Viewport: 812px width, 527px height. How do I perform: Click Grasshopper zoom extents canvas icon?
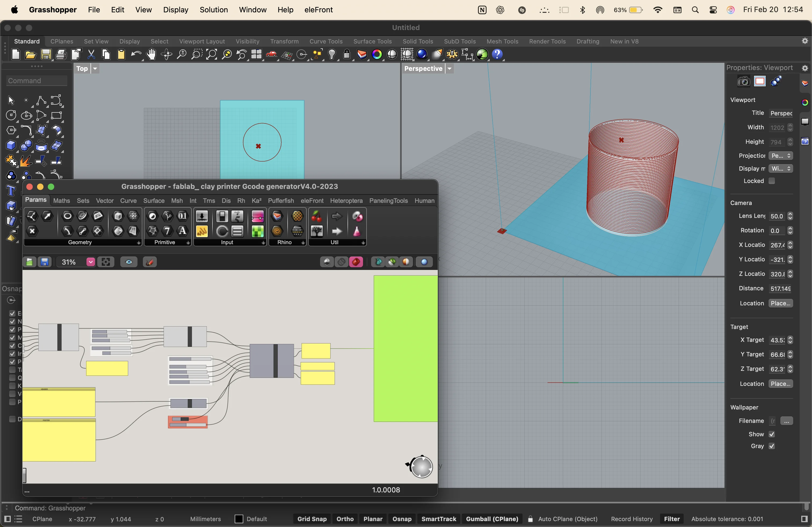106,262
